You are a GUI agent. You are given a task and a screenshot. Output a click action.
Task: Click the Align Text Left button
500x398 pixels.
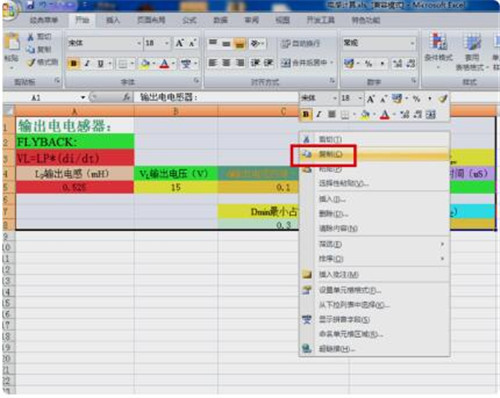213,63
